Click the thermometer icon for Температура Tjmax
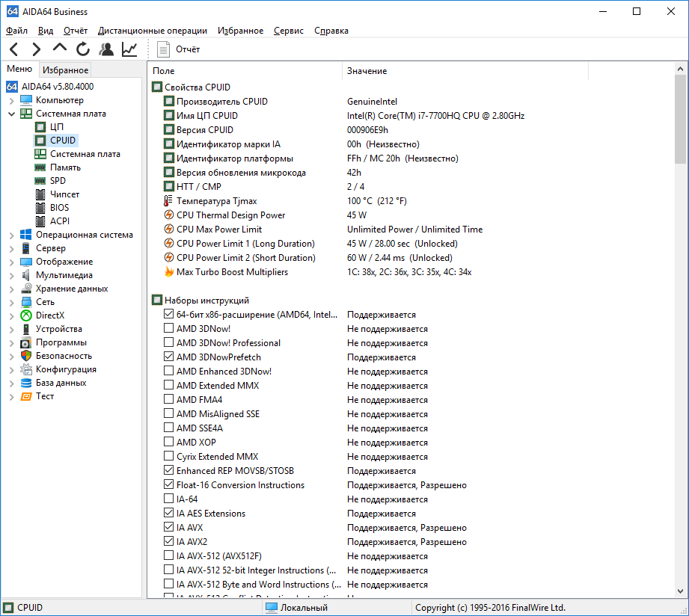This screenshot has height=616, width=689. 168,200
